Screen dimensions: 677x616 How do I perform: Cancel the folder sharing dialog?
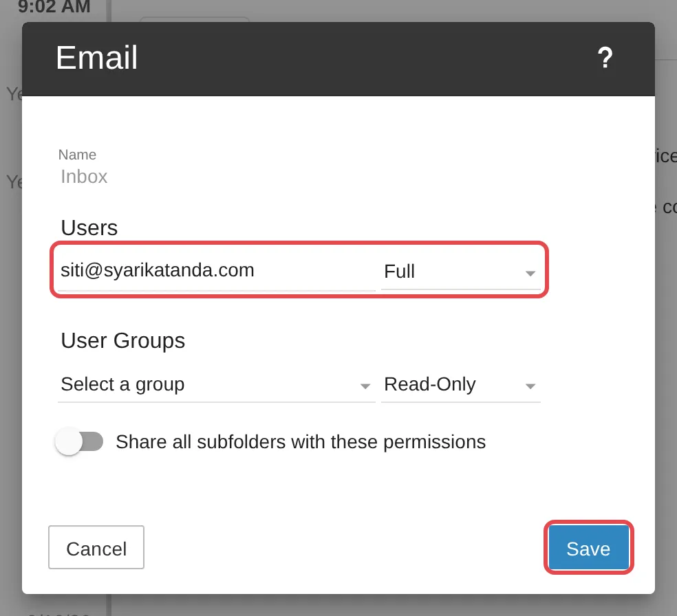click(96, 547)
